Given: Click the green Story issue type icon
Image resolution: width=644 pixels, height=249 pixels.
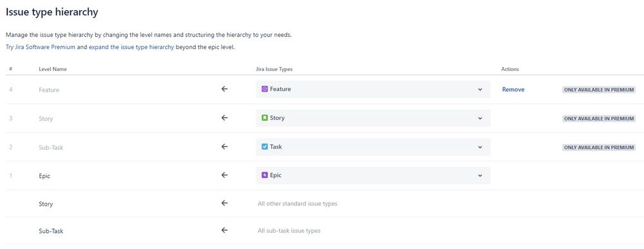Looking at the screenshot, I should (264, 118).
